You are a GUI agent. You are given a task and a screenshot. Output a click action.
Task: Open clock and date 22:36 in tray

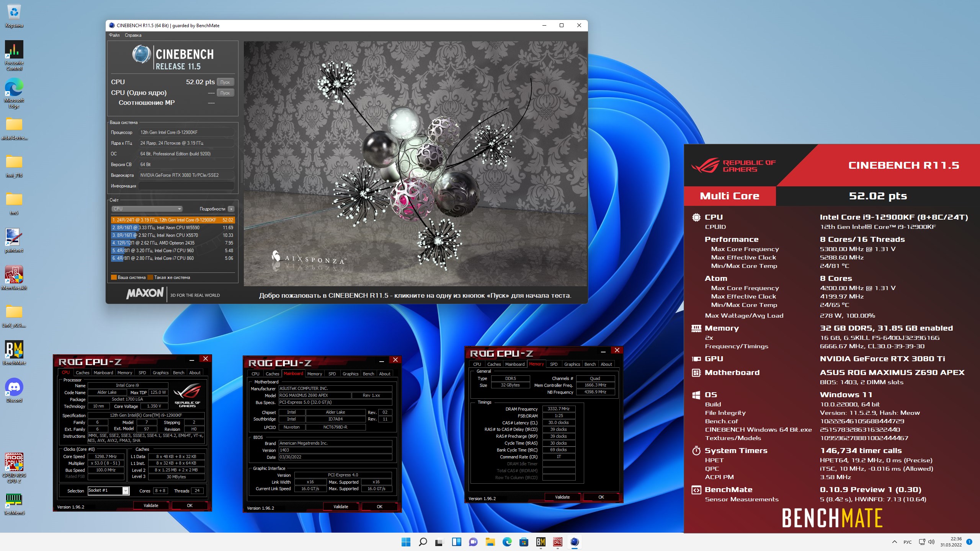click(951, 542)
